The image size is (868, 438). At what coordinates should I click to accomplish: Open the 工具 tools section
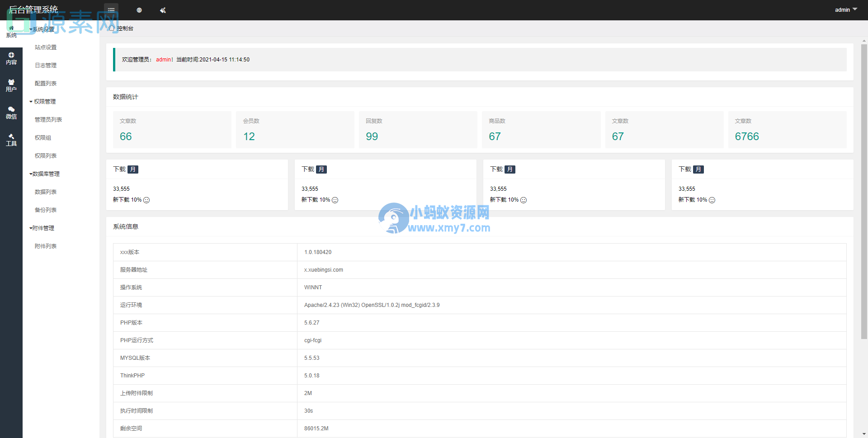(x=11, y=140)
